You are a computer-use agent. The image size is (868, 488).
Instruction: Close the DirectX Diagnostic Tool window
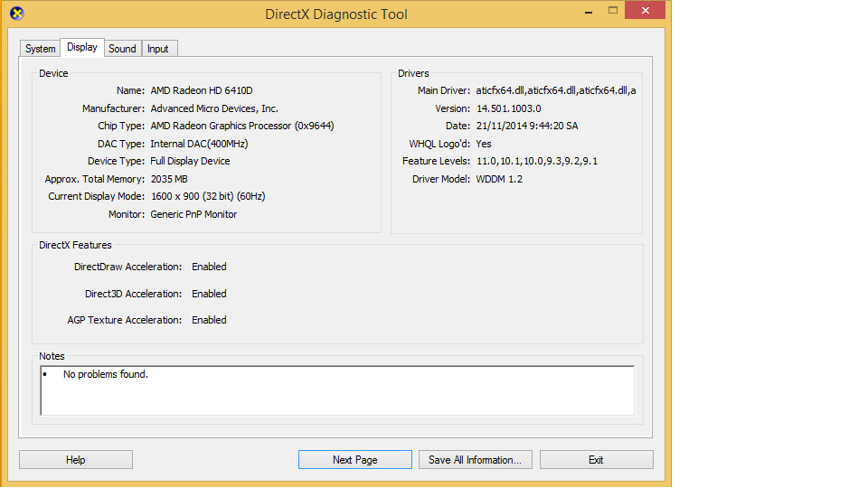click(645, 11)
